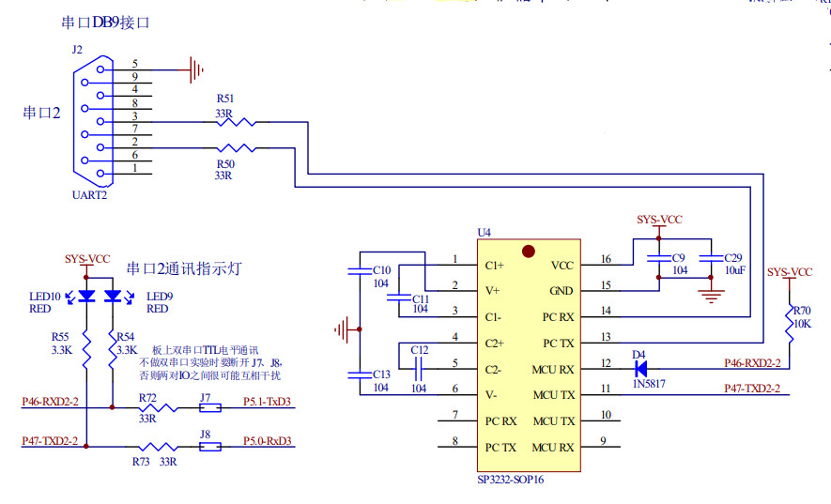Image resolution: width=831 pixels, height=504 pixels.
Task: Click the C1+ pin name on U4
Action: (x=495, y=266)
